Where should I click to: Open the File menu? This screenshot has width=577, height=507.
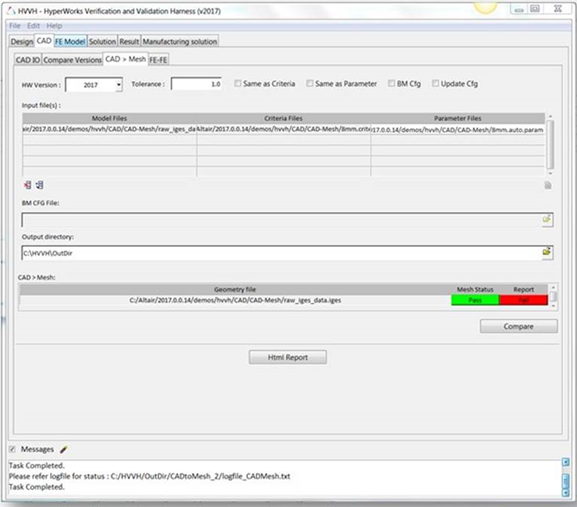coord(15,26)
